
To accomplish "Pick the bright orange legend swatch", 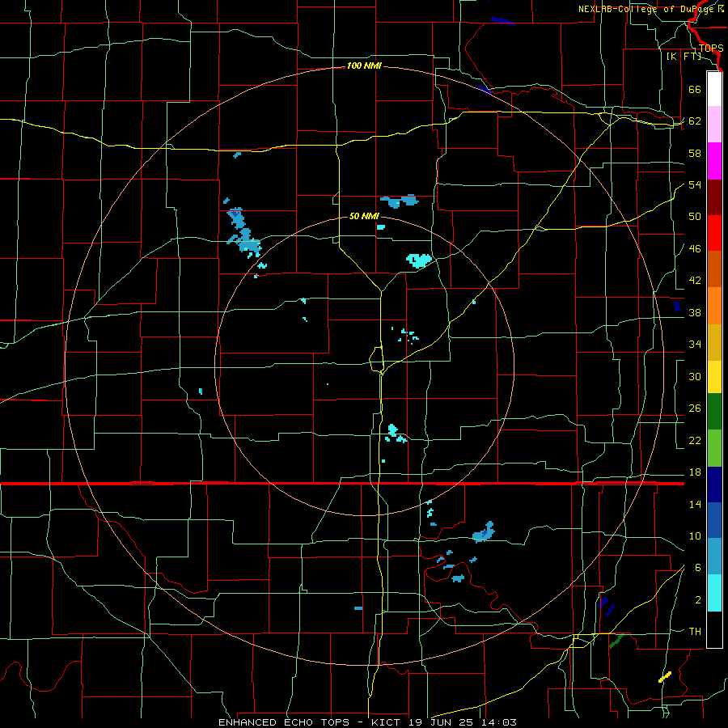I will 714,306.
